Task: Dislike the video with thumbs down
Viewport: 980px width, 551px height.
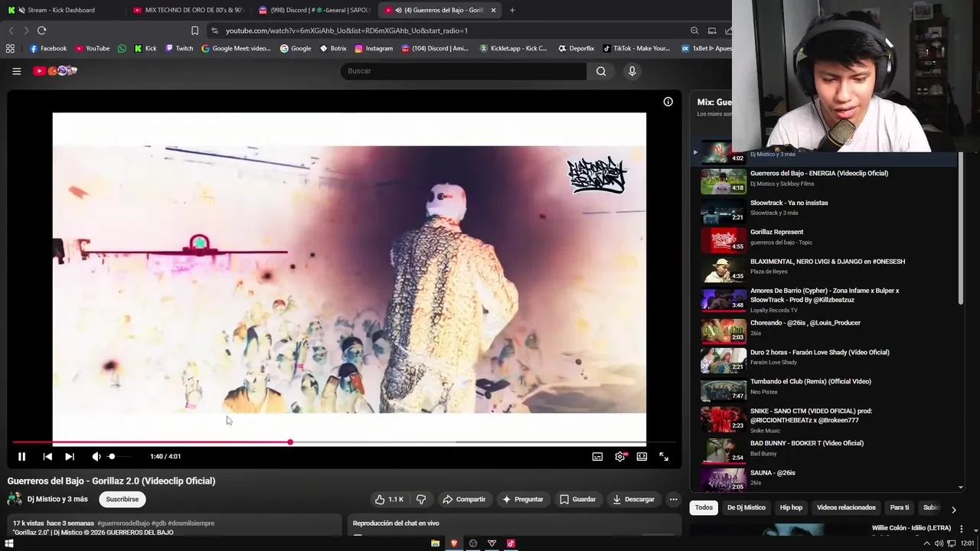Action: point(421,499)
